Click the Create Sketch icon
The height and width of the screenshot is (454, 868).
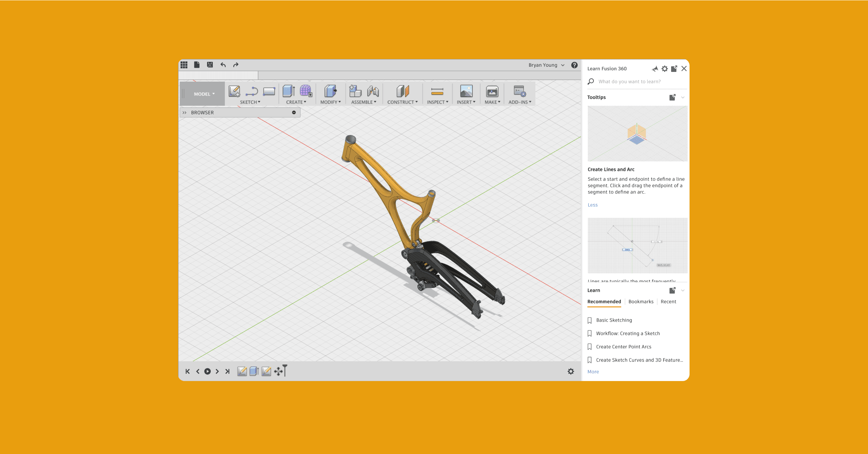pyautogui.click(x=234, y=91)
